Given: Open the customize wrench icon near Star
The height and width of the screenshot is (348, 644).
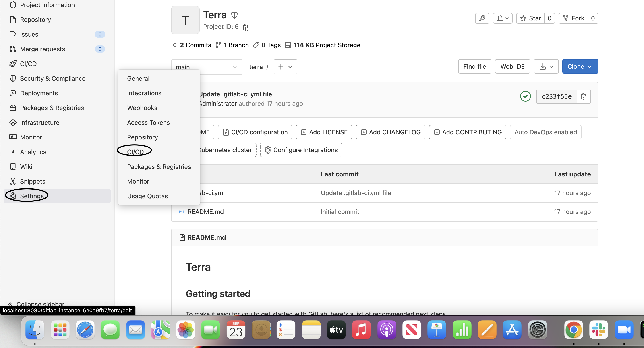Looking at the screenshot, I should 482,18.
